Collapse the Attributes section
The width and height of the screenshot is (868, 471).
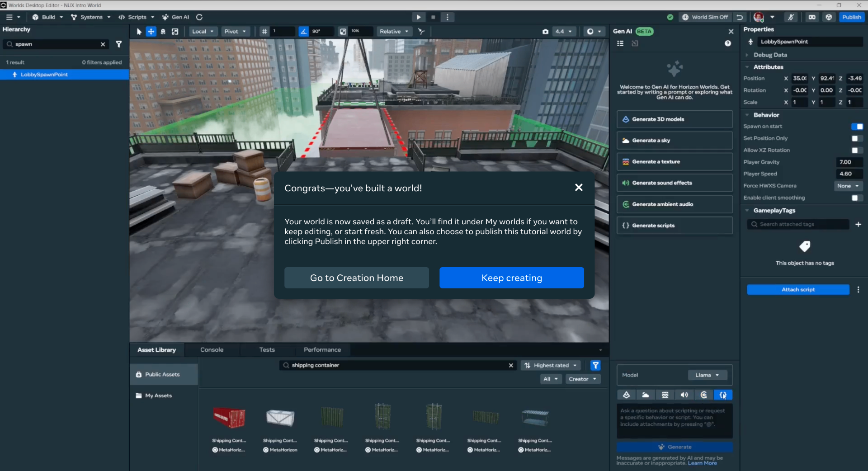[x=747, y=67]
